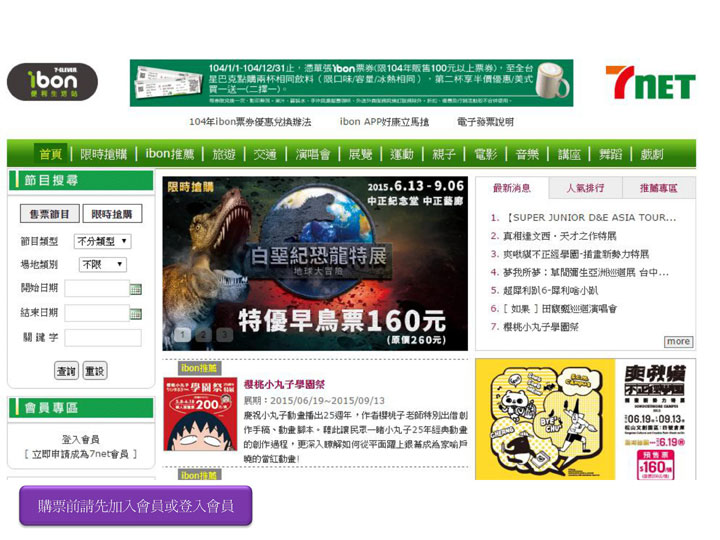This screenshot has height=540, width=720.
Task: Open news item 田馥甄巡迴演唱會
Action: [560, 309]
